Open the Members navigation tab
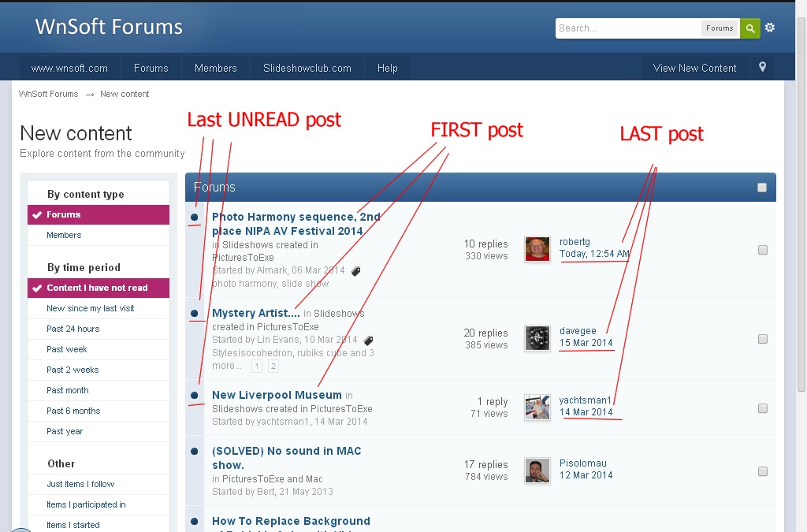 click(215, 69)
